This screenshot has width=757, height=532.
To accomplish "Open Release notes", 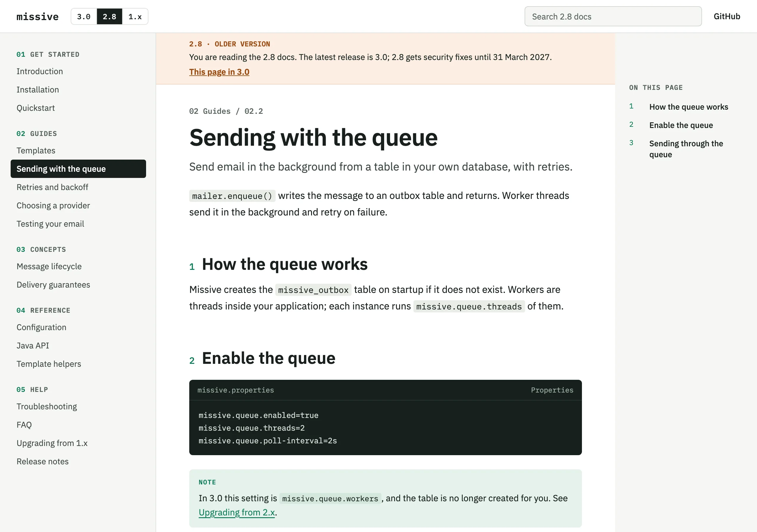I will (x=43, y=461).
